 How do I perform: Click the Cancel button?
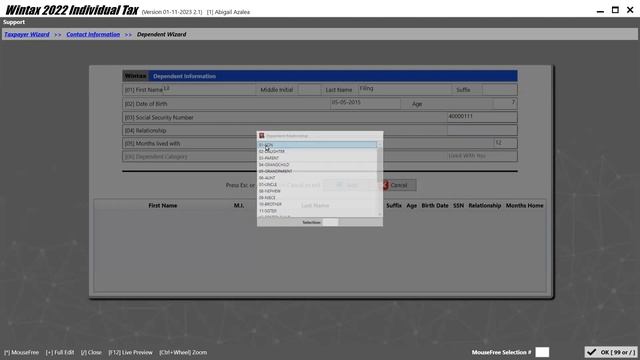coord(399,185)
